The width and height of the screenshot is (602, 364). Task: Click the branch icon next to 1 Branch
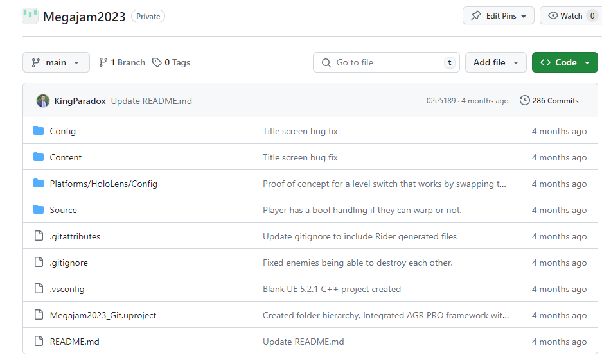(x=103, y=62)
